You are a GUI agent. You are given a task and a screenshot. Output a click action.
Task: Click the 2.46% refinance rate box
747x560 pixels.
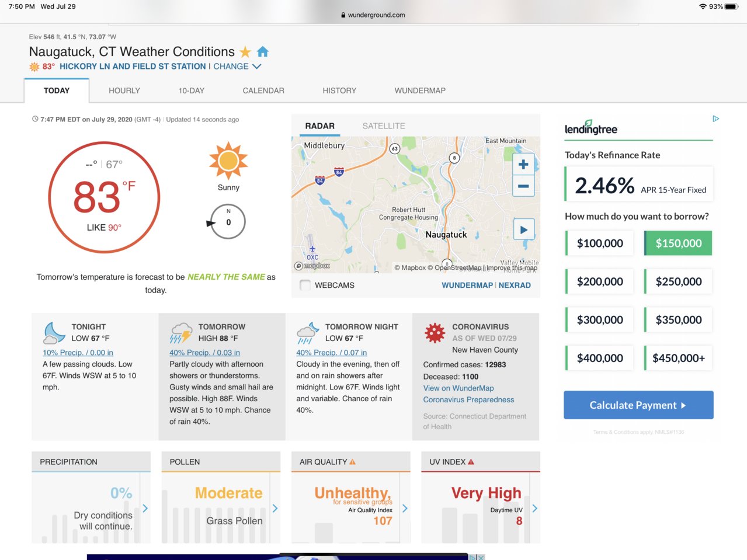pyautogui.click(x=639, y=185)
